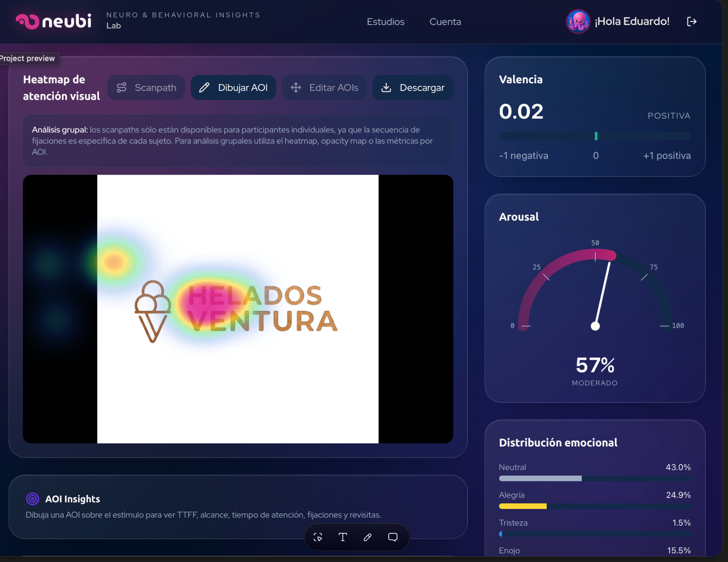
Task: Click the AOI Insights heading
Action: tap(72, 499)
